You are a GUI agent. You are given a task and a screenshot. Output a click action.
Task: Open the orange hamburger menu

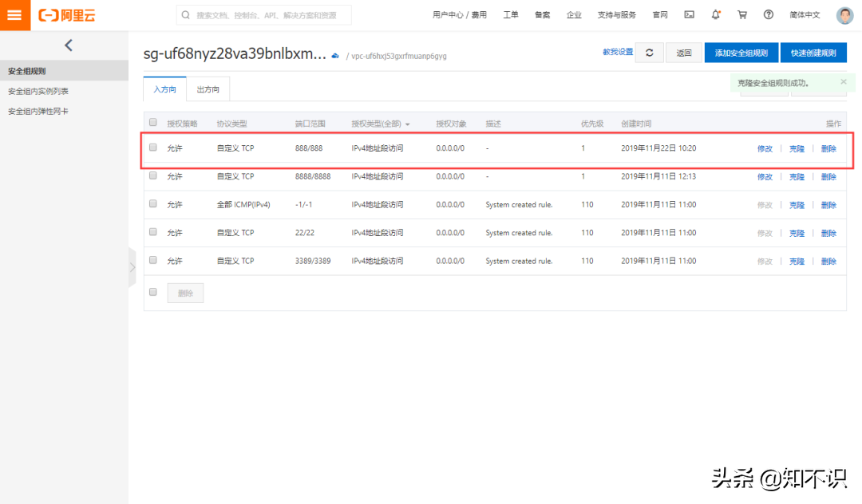[x=14, y=15]
